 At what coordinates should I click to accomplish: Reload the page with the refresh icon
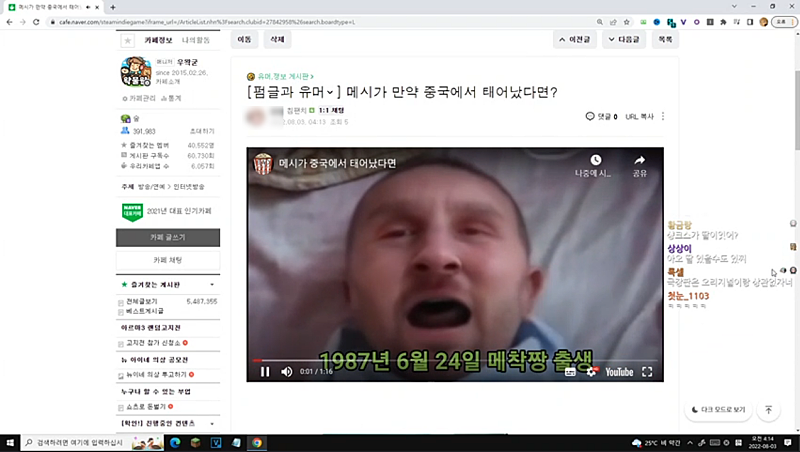tap(36, 22)
